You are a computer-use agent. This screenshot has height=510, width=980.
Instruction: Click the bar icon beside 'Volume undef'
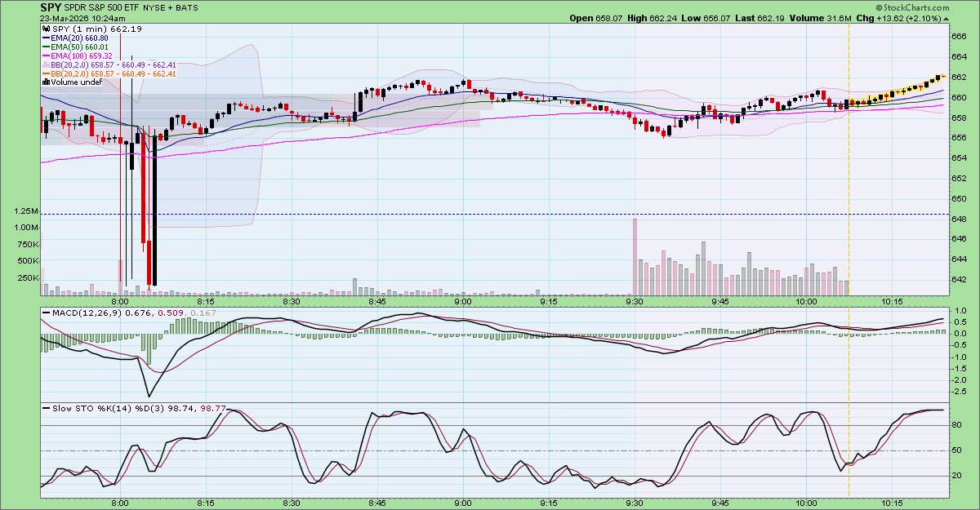point(46,82)
